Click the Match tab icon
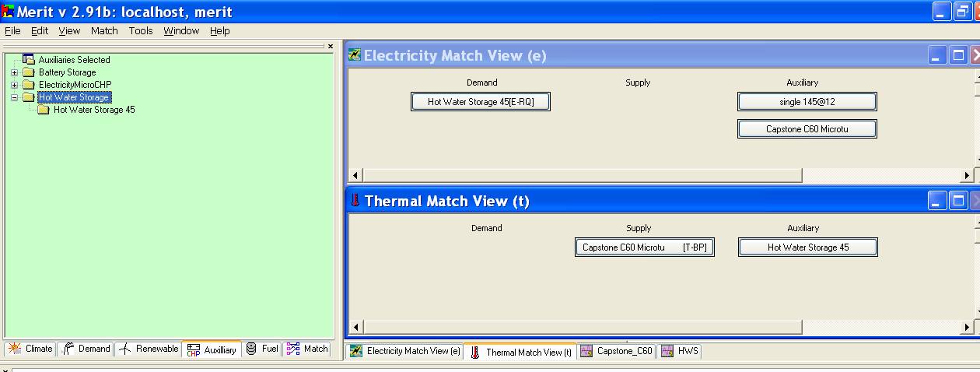This screenshot has height=372, width=980. click(293, 349)
